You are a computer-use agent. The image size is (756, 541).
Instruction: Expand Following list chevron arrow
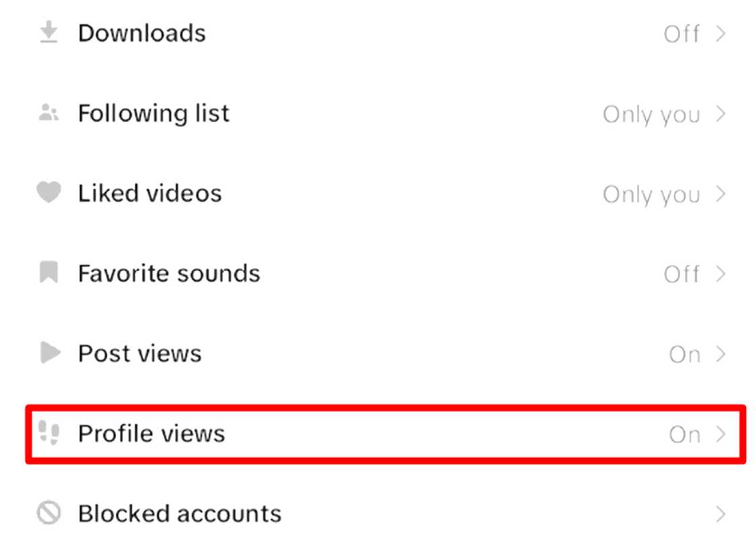pos(720,113)
